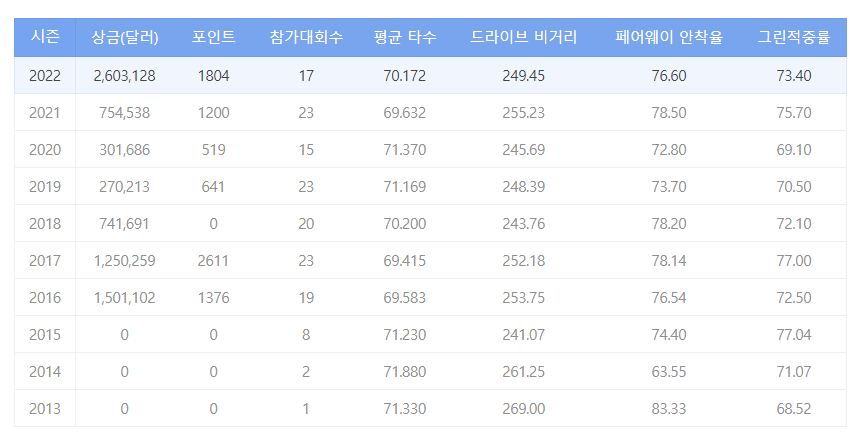Click the 페어웨이 안착율 column header
The width and height of the screenshot is (863, 448).
point(669,37)
